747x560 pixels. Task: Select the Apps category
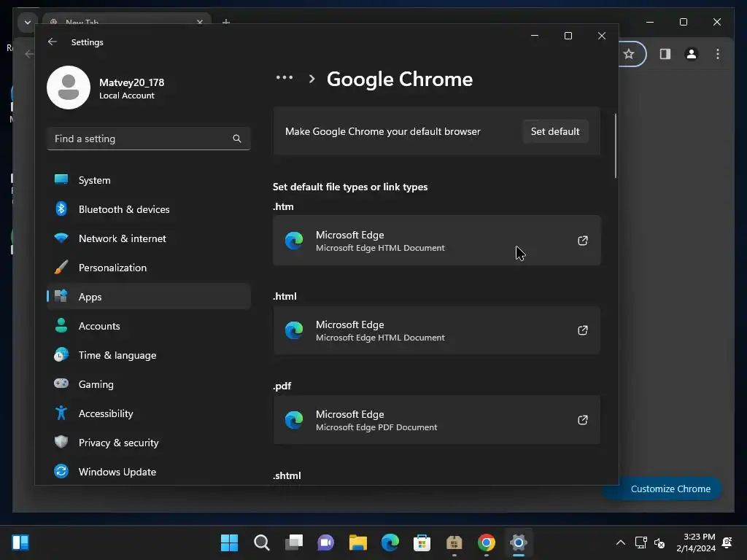click(x=149, y=297)
